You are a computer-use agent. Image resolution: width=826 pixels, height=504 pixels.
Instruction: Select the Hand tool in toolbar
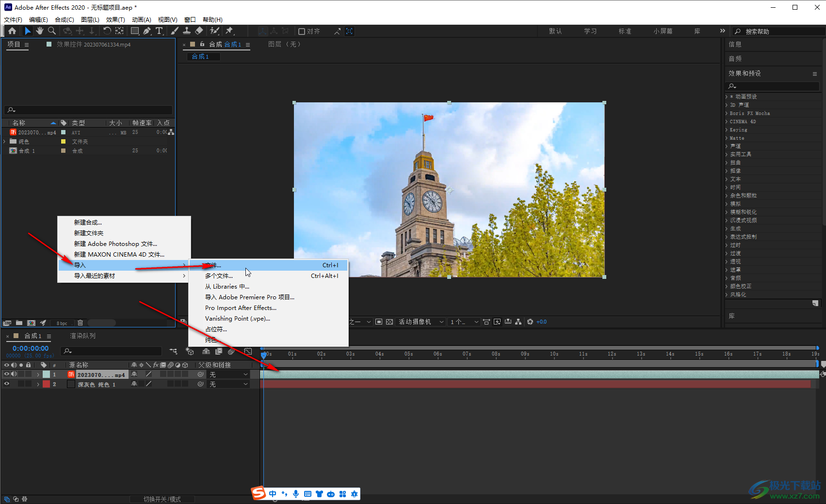(x=39, y=31)
